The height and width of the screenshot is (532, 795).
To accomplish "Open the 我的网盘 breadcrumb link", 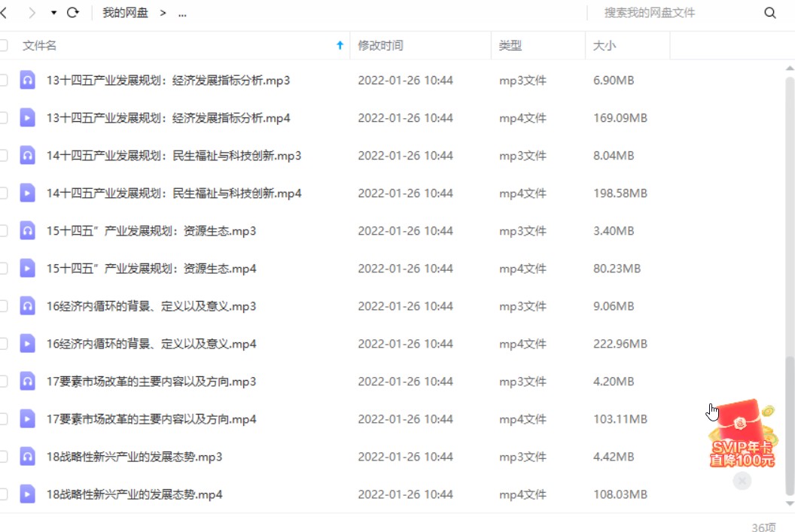I will pos(125,13).
